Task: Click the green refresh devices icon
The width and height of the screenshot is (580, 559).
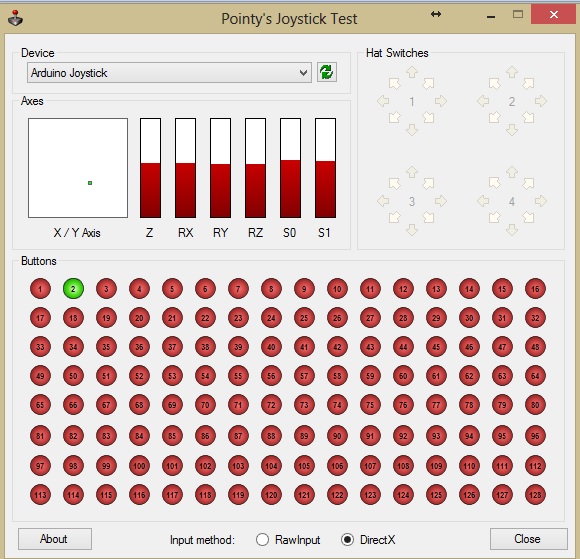Action: [327, 72]
